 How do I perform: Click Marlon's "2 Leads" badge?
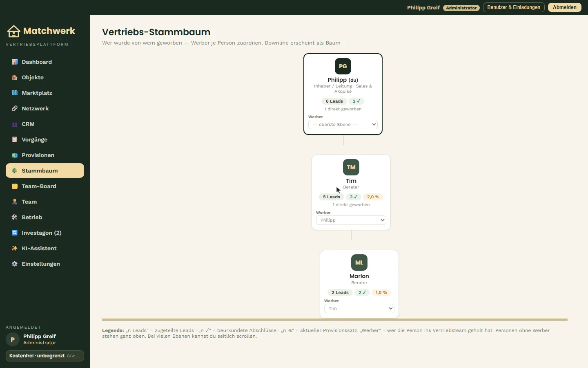tap(340, 292)
